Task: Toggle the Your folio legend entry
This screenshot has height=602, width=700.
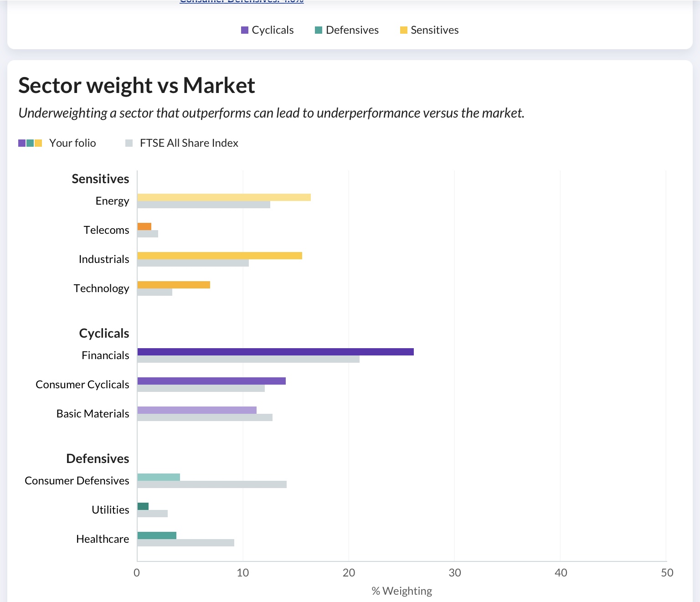Action: (x=57, y=143)
